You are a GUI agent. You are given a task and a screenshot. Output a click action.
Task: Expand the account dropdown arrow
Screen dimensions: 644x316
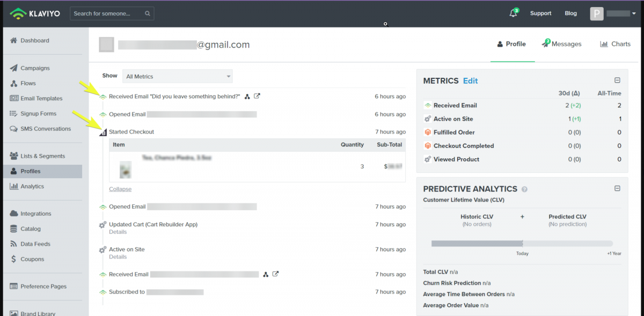(634, 14)
